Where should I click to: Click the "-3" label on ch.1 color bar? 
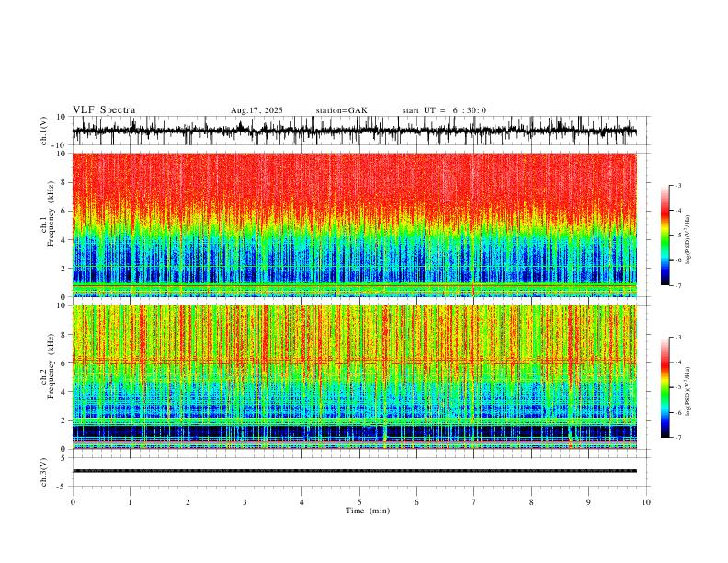[678, 185]
